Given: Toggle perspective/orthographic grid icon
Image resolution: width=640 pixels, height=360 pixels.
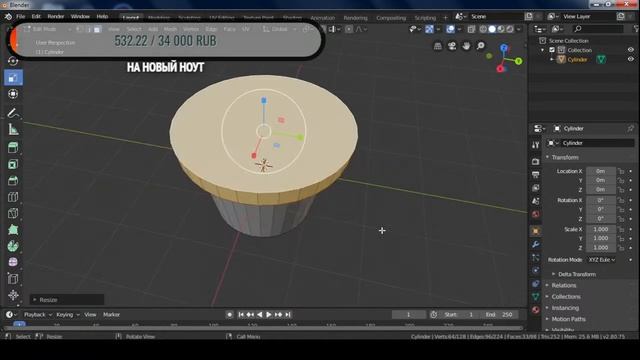Looking at the screenshot, I should [x=438, y=46].
